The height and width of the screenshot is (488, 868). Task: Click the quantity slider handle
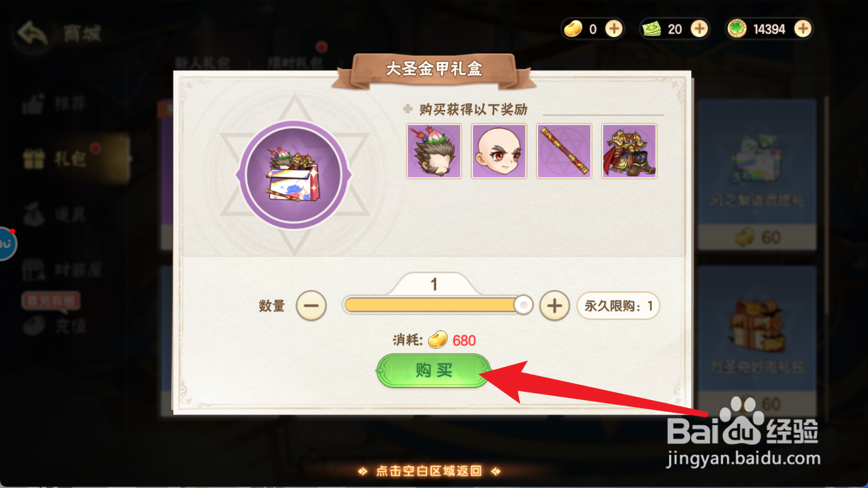523,306
